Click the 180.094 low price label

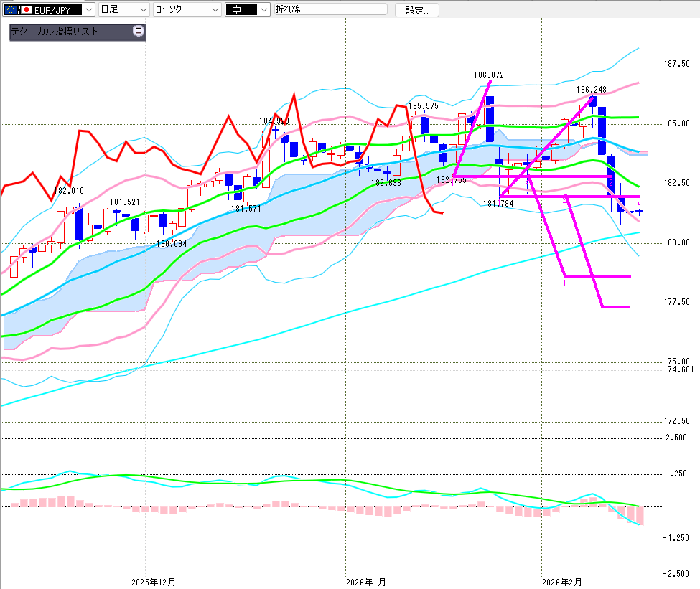click(x=171, y=243)
